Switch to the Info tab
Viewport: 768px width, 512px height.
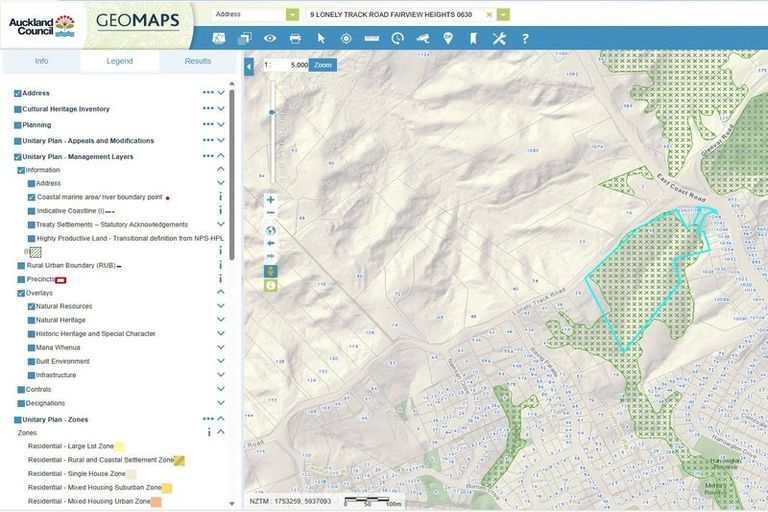(41, 61)
